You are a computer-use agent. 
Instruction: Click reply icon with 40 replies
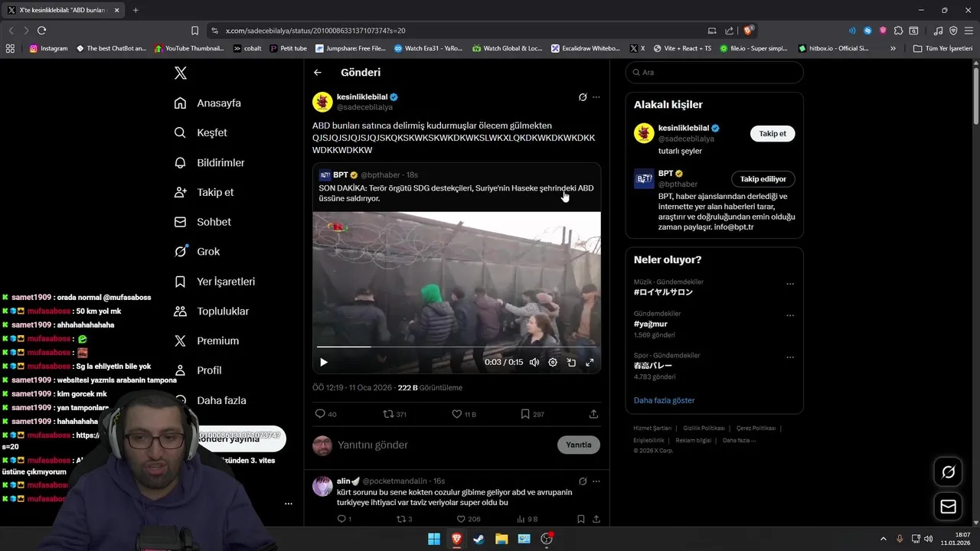click(x=326, y=414)
